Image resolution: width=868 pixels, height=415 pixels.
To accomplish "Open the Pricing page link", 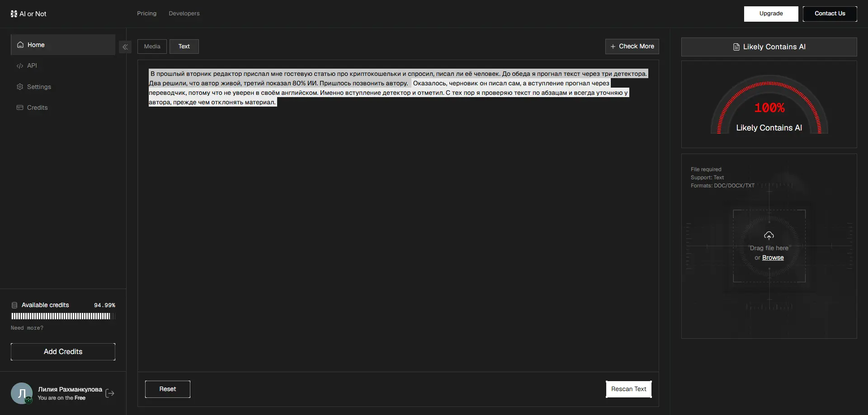I will pyautogui.click(x=147, y=14).
